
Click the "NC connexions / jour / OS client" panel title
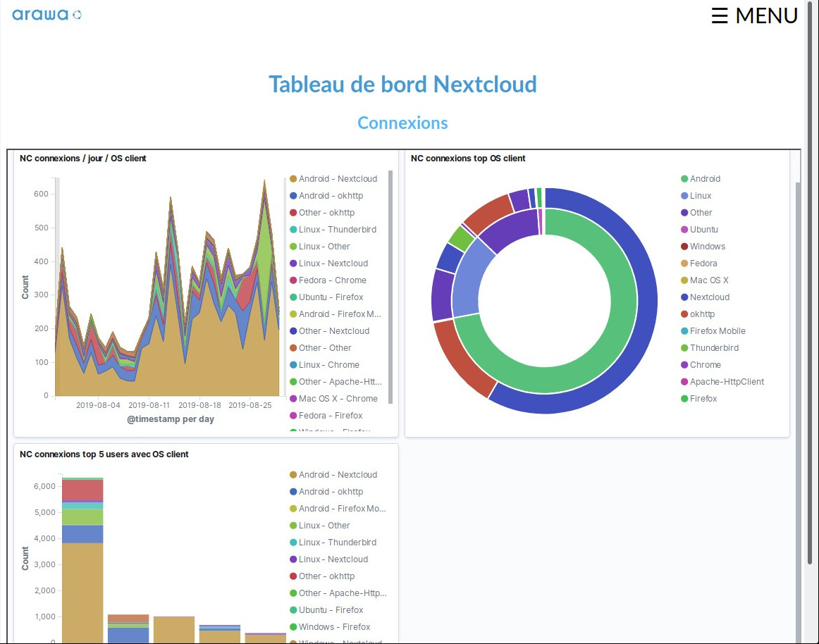click(83, 159)
